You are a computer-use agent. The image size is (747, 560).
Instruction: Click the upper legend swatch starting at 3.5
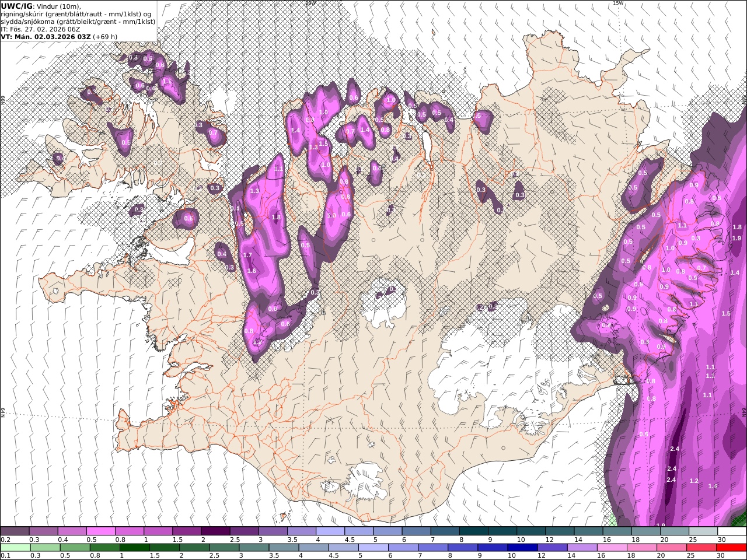pyautogui.click(x=301, y=531)
